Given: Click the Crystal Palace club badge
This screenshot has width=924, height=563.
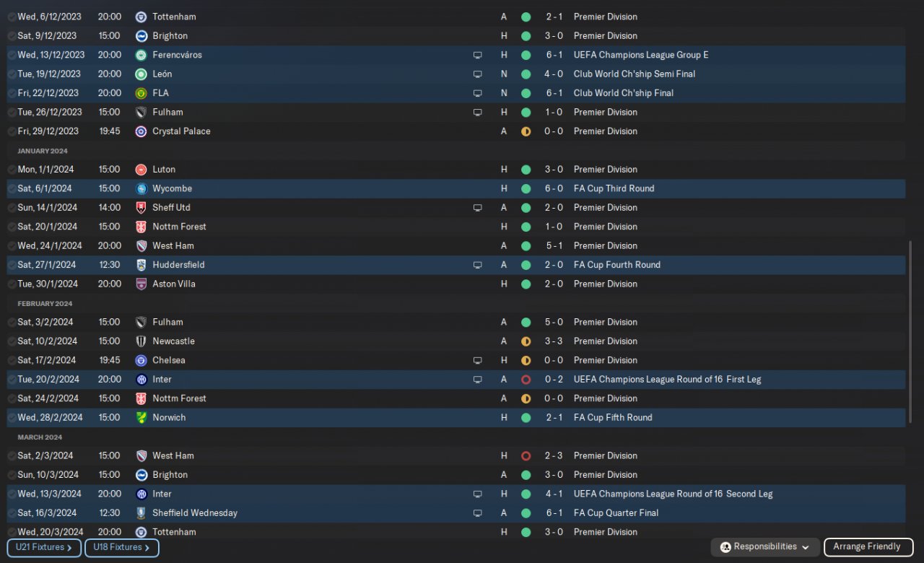Looking at the screenshot, I should click(141, 131).
